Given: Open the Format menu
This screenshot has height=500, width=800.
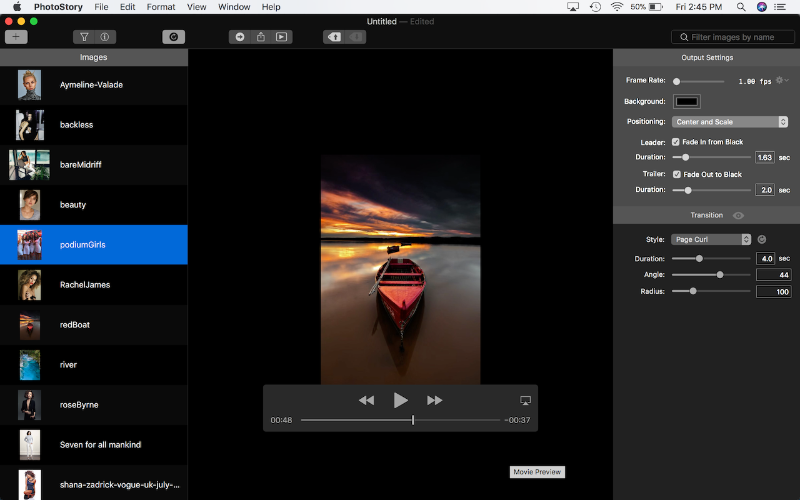Looking at the screenshot, I should point(160,7).
